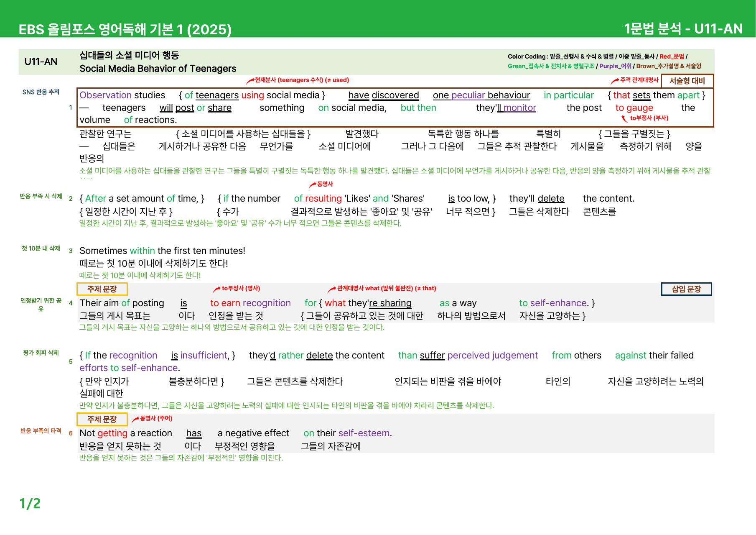Click the grammar note 'to부정사 (부사)'

tap(649, 118)
